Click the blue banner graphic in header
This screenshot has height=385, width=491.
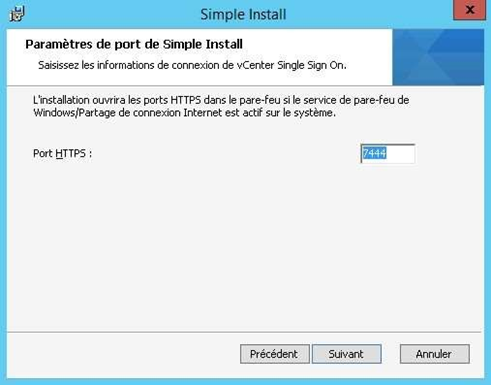coord(438,57)
